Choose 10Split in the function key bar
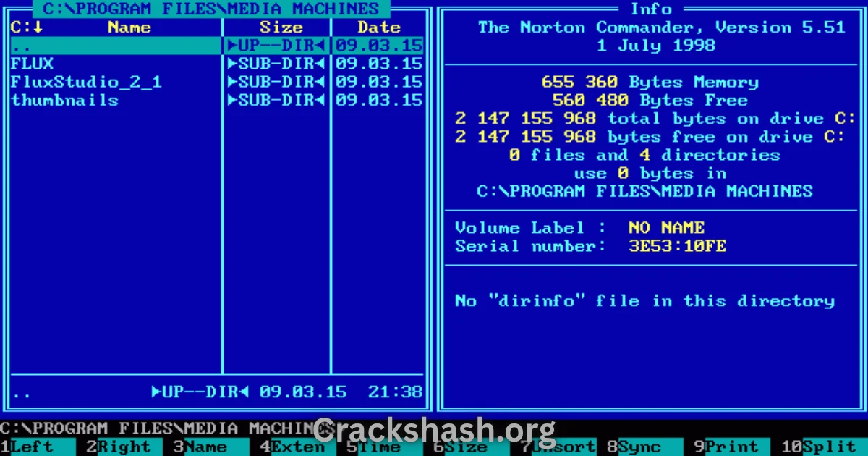This screenshot has height=456, width=868. pos(823,447)
